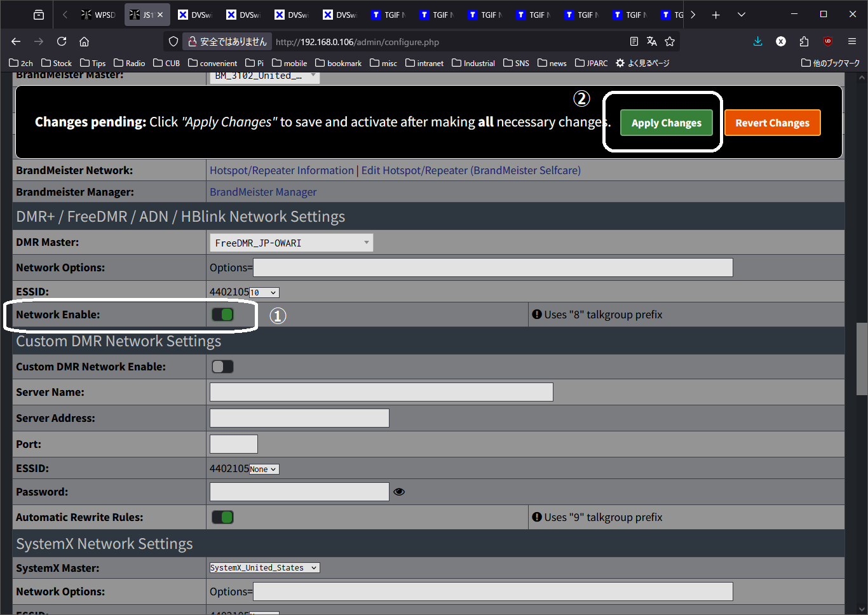Image resolution: width=868 pixels, height=615 pixels.
Task: Switch to the WPSD tab
Action: tap(99, 15)
